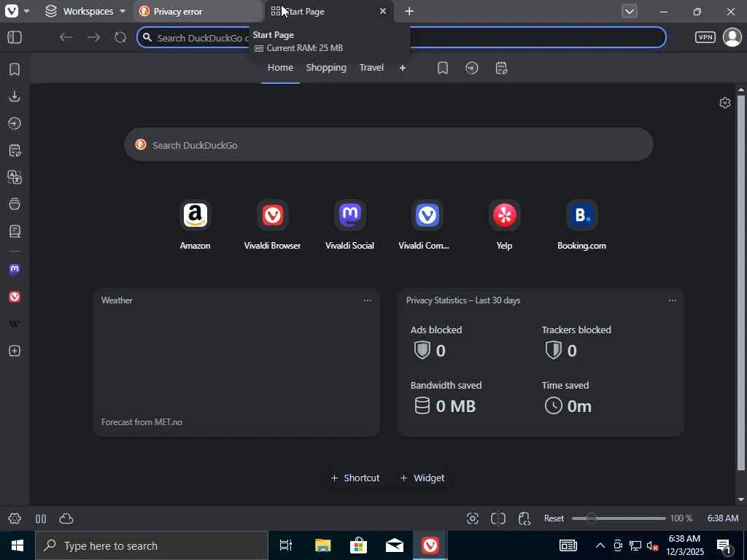The width and height of the screenshot is (747, 560).
Task: Open the History panel
Action: click(15, 123)
